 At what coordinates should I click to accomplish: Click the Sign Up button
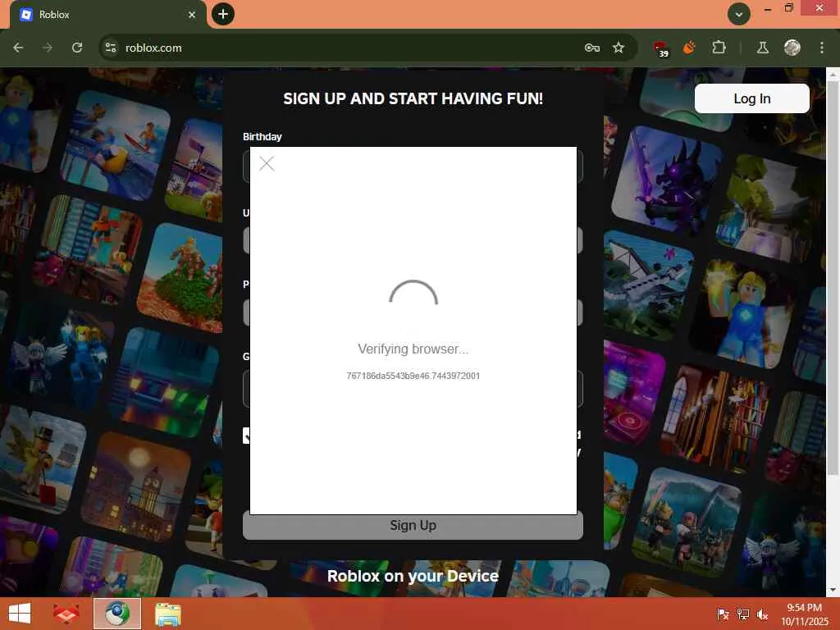[413, 526]
